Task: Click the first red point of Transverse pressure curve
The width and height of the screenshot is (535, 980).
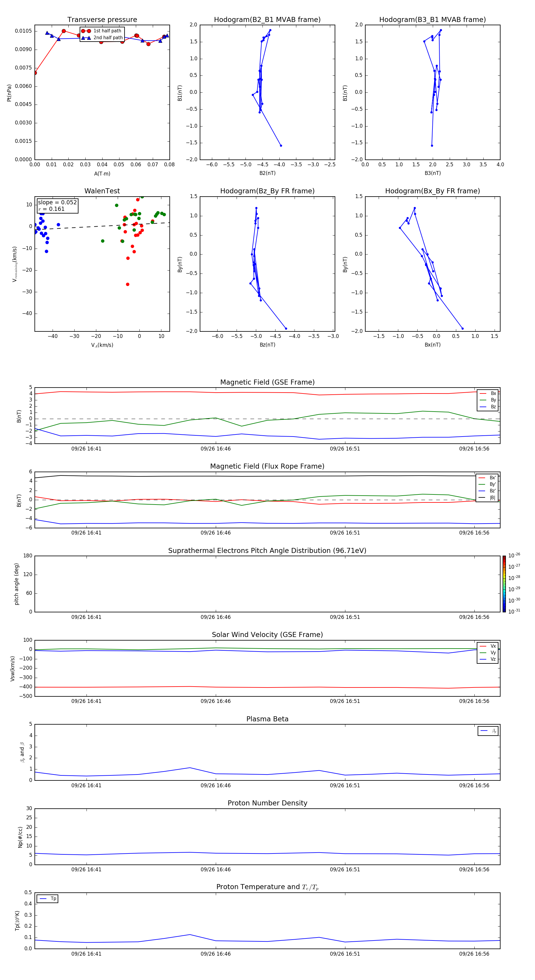Action: coord(35,73)
